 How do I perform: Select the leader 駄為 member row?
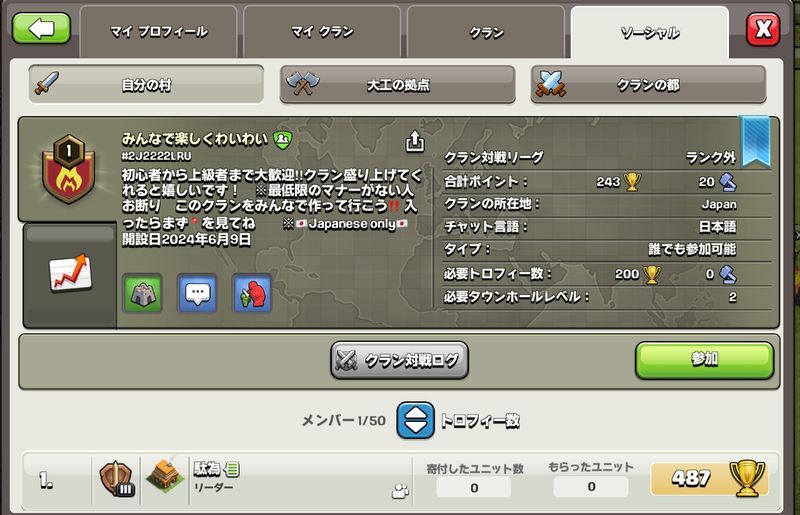(401, 481)
